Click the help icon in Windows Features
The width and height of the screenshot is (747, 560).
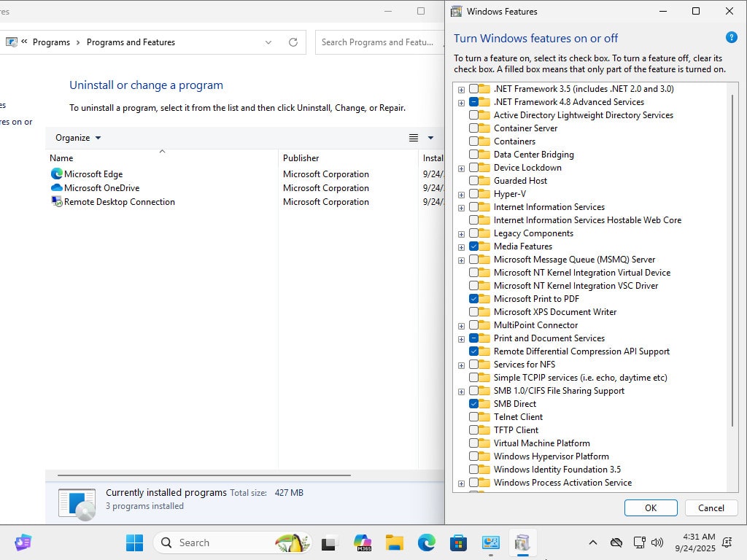click(x=731, y=38)
